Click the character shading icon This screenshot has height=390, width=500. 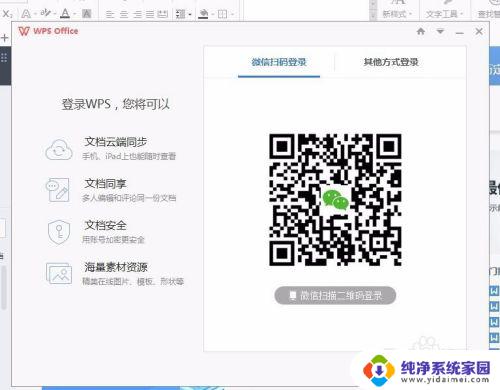tap(87, 14)
